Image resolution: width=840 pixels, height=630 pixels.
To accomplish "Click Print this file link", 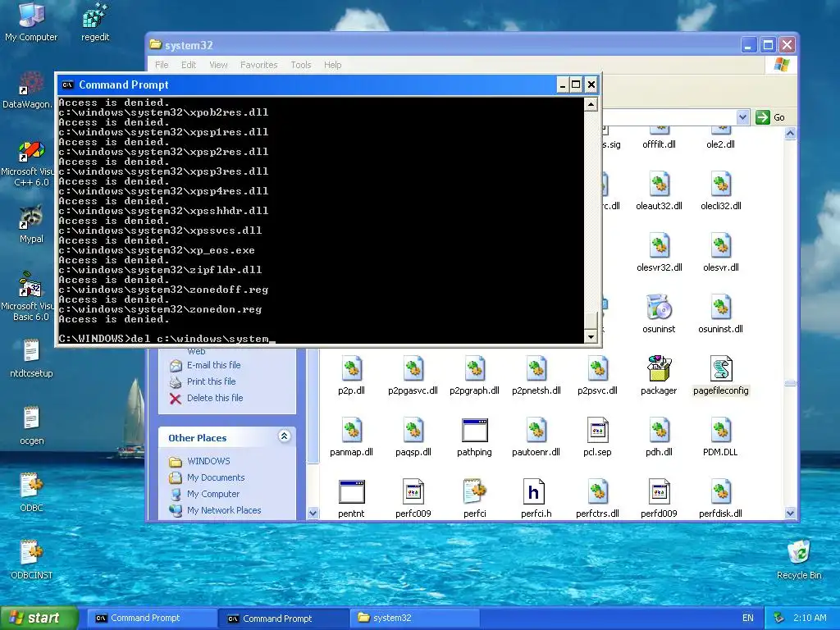I will (x=211, y=381).
